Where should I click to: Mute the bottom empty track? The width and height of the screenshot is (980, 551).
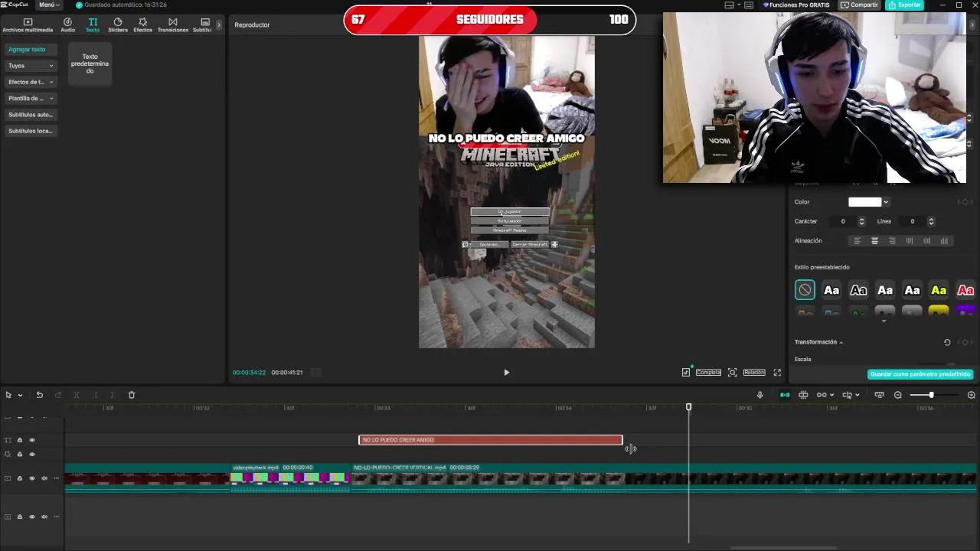point(44,517)
